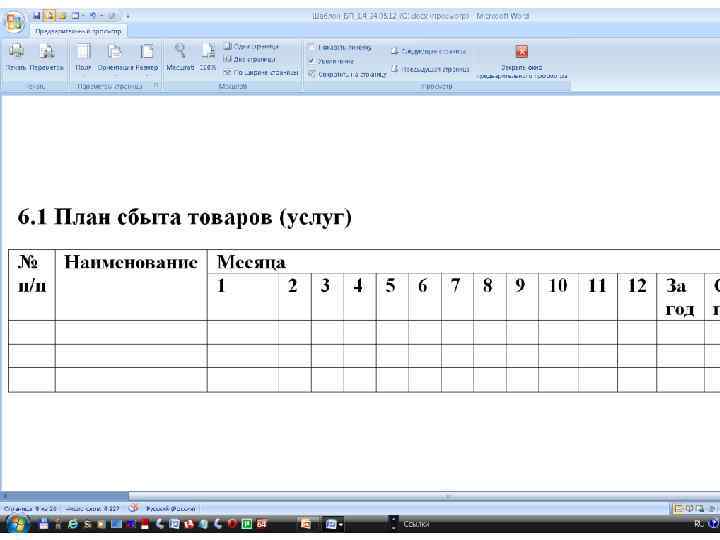Click month column header 5
The height and width of the screenshot is (540, 720).
(x=392, y=297)
